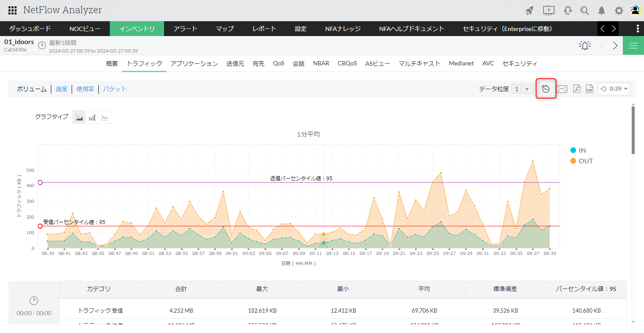Click the パケット link
The width and height of the screenshot is (644, 333).
point(115,89)
